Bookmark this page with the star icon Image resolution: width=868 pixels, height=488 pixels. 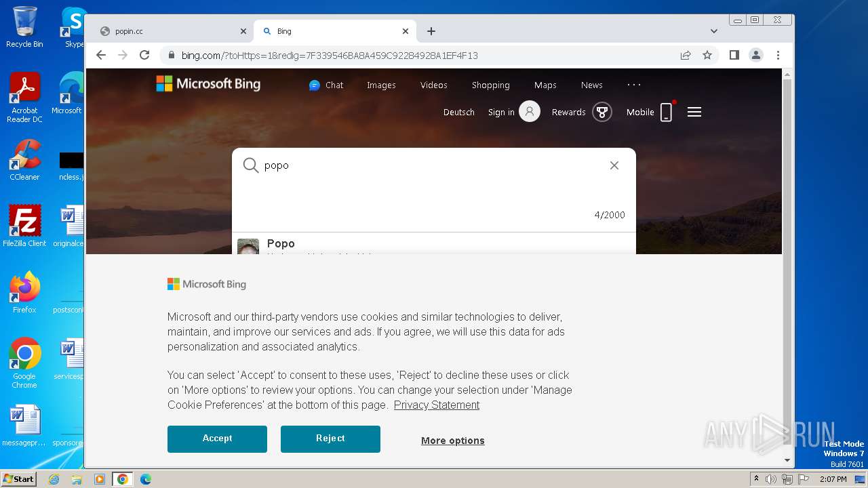(707, 56)
